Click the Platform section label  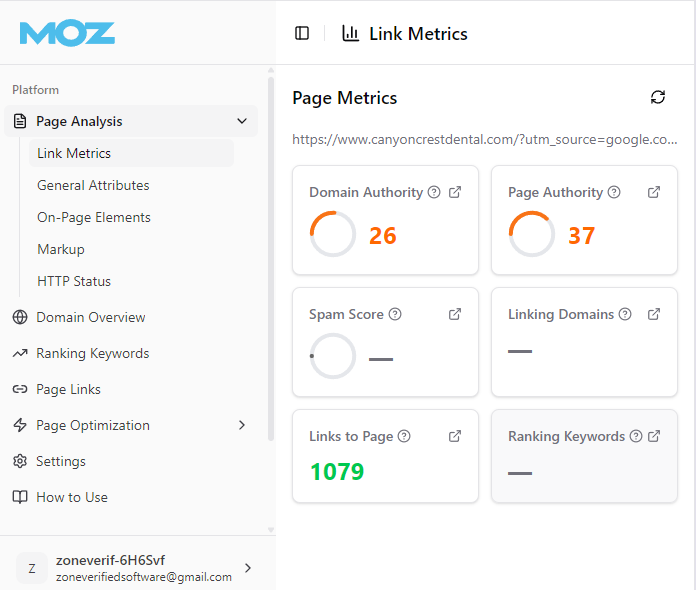point(36,90)
